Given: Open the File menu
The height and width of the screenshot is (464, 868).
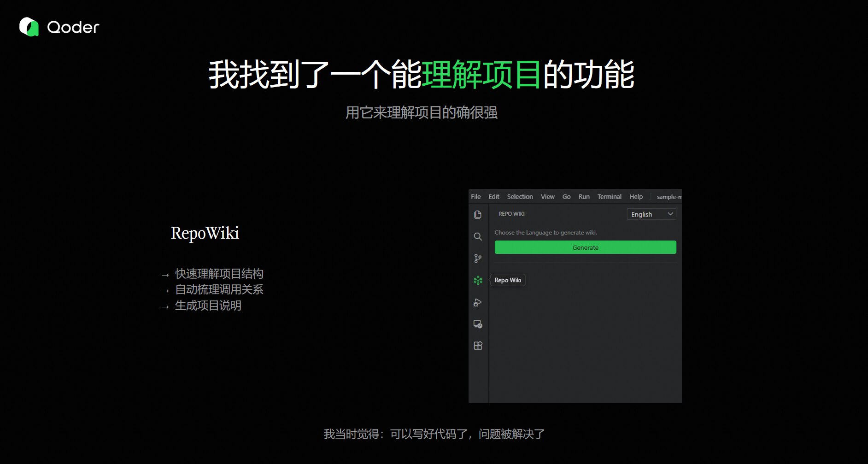Looking at the screenshot, I should 476,197.
